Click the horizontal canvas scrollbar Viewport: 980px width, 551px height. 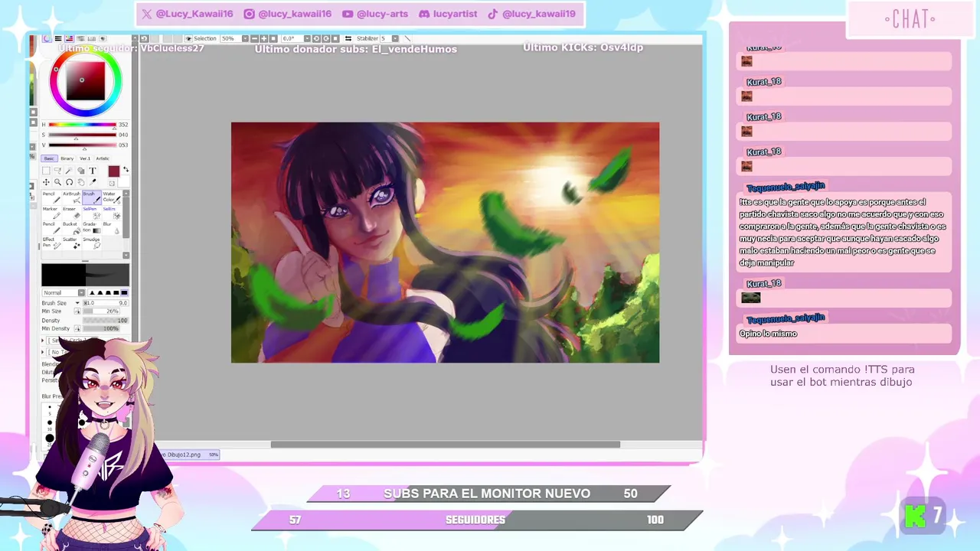point(445,445)
